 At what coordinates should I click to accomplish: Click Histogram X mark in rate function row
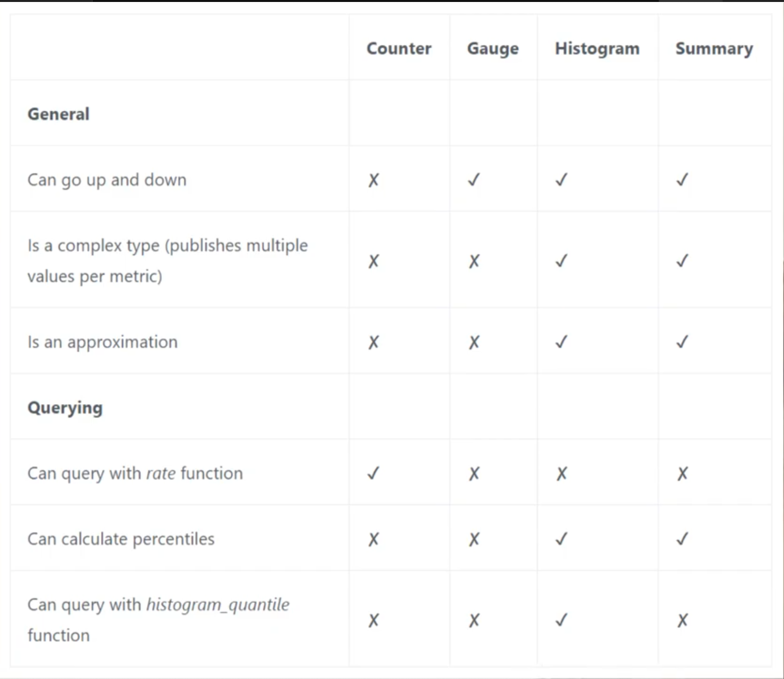click(x=562, y=474)
